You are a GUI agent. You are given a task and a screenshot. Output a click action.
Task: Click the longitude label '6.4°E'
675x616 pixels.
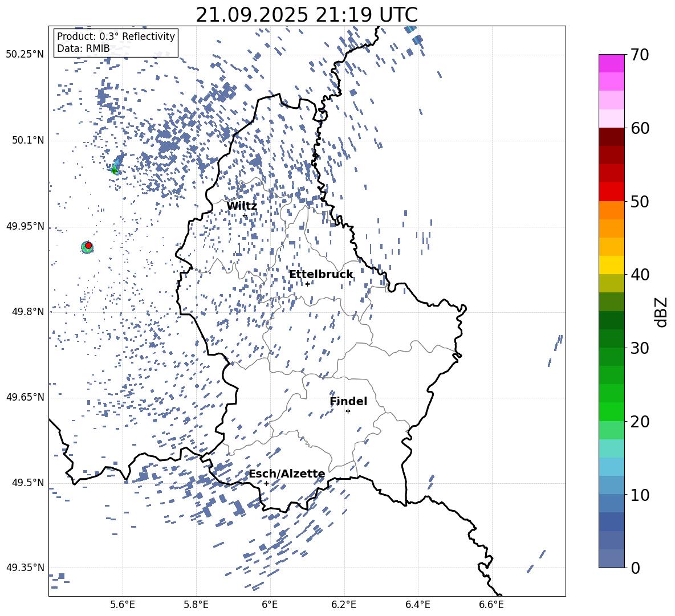tap(417, 605)
